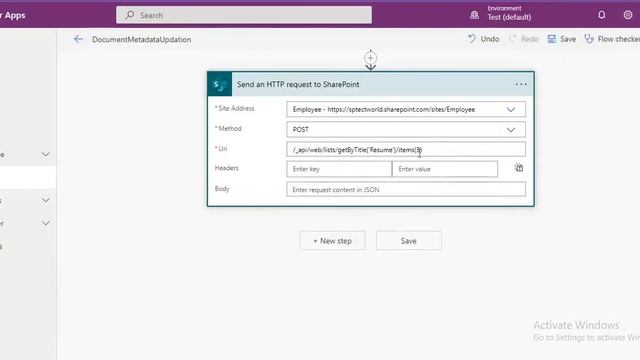Expand the first sidebar chevron

coord(46,154)
